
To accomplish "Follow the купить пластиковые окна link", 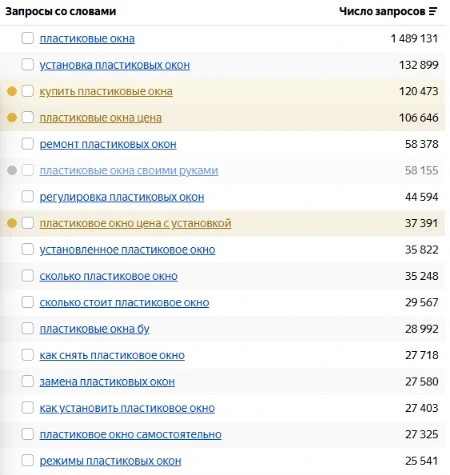I will [106, 91].
